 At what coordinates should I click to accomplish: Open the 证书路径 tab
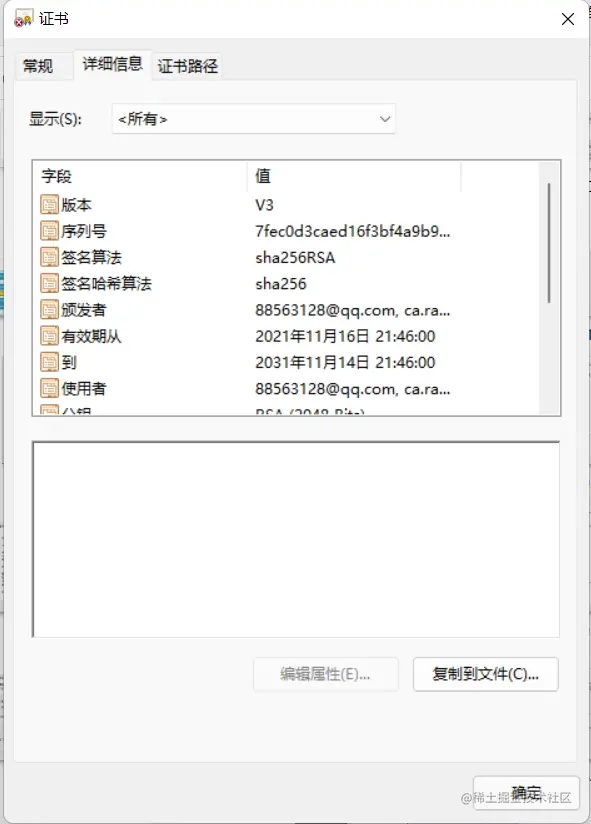188,66
